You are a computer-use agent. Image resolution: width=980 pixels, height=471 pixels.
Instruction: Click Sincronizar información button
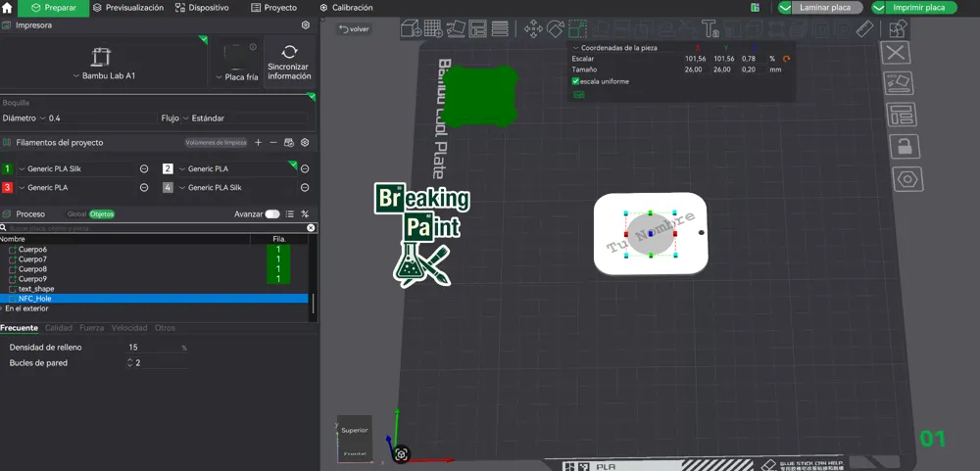[x=289, y=63]
